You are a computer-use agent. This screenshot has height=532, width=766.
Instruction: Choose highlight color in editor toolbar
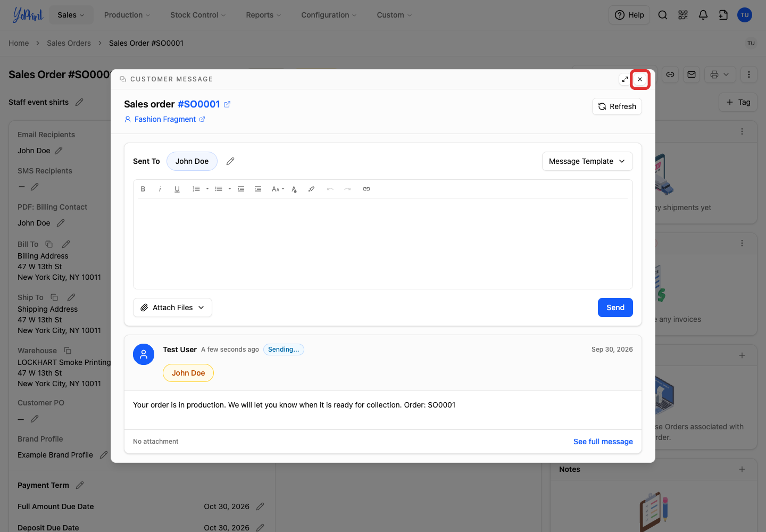click(311, 189)
